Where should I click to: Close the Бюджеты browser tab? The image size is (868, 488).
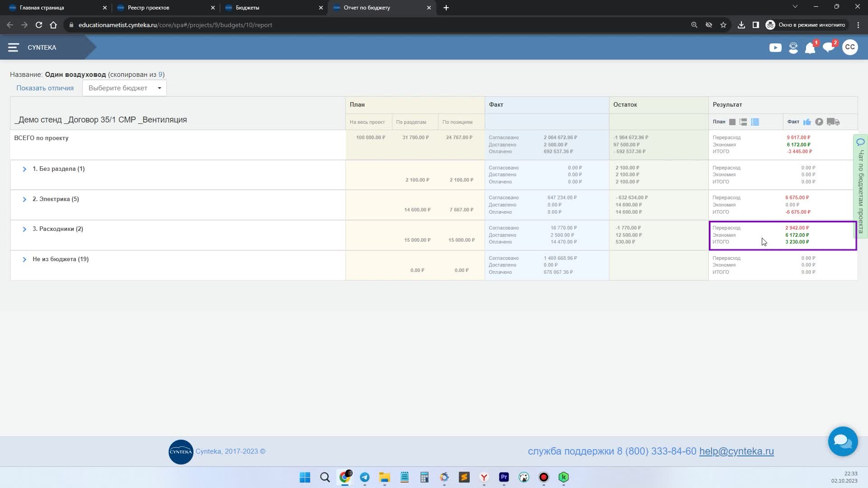pos(321,8)
